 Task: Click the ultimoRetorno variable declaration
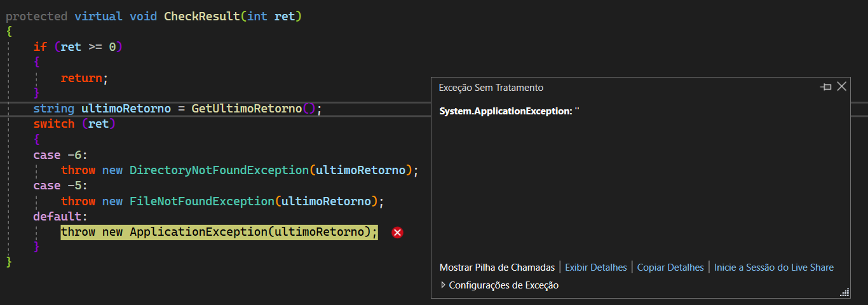click(126, 109)
